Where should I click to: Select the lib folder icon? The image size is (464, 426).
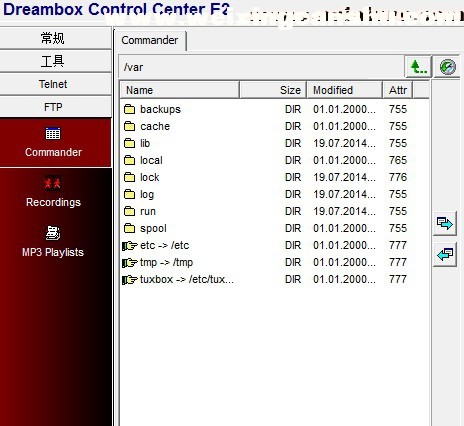pos(129,143)
